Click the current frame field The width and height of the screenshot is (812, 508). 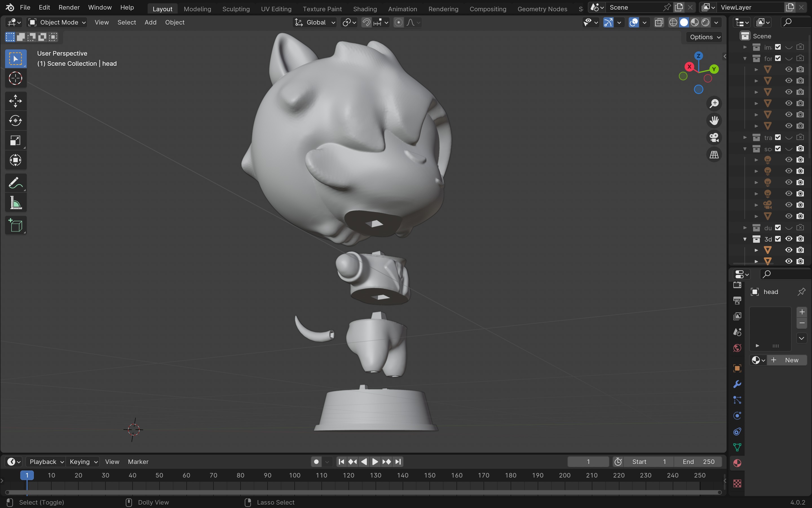[x=588, y=462]
